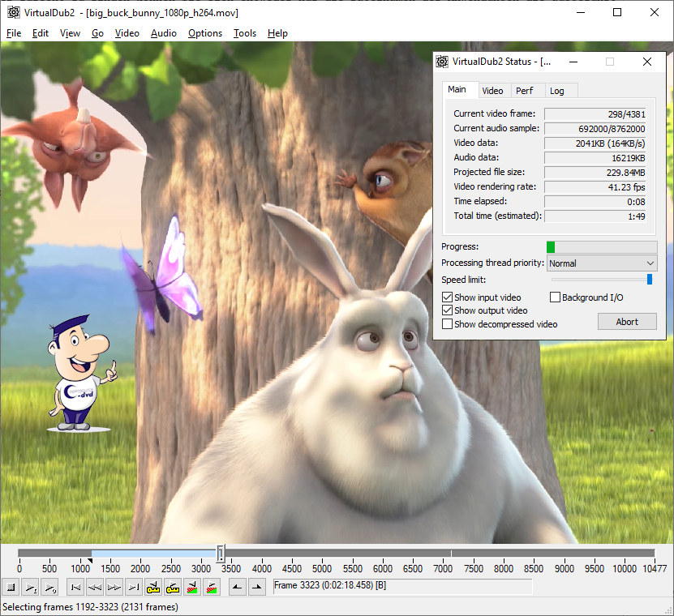Screen dimensions: 674x616
Task: Jump to the end of the video
Action: [134, 587]
